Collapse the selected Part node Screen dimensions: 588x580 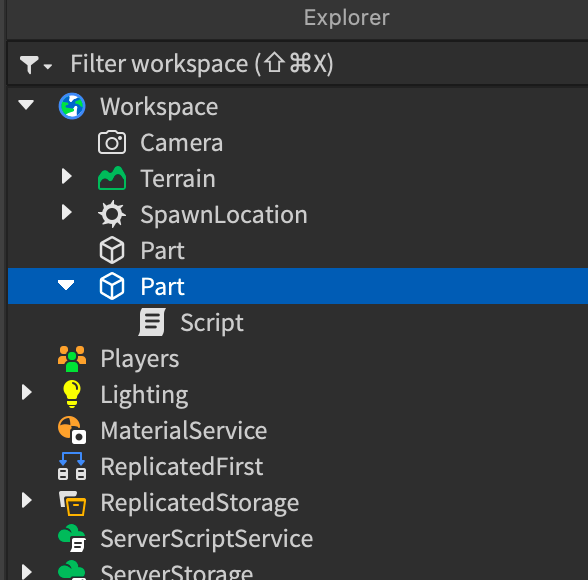point(66,285)
